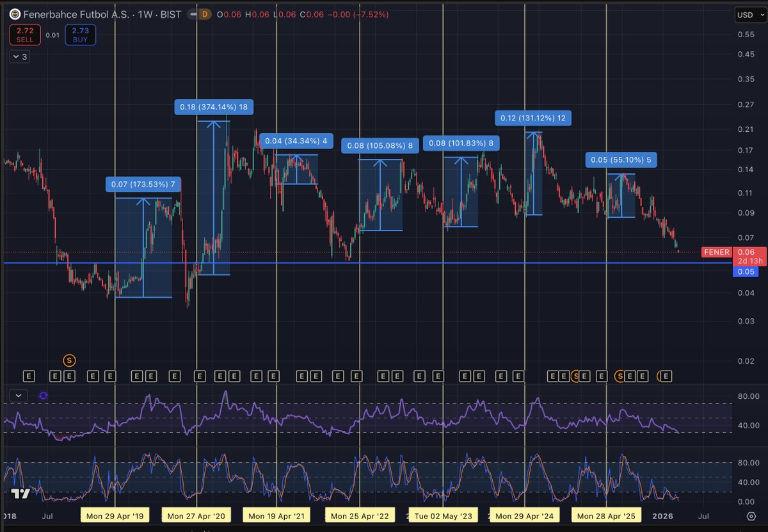This screenshot has width=768, height=532.
Task: Click the 2.72 SELL button
Action: coord(25,35)
